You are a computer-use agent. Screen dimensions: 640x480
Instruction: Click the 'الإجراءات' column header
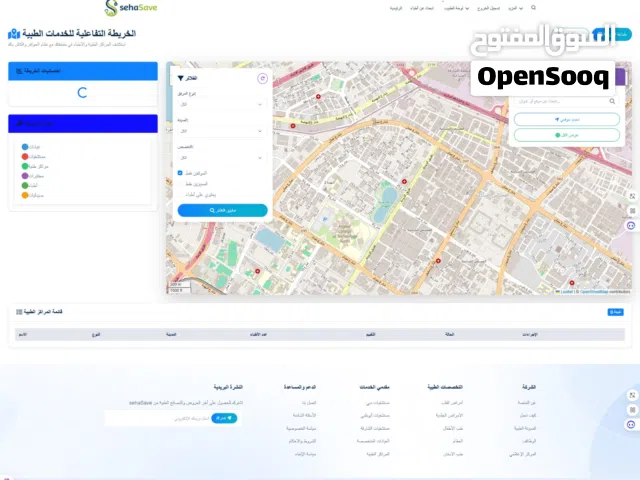(529, 335)
